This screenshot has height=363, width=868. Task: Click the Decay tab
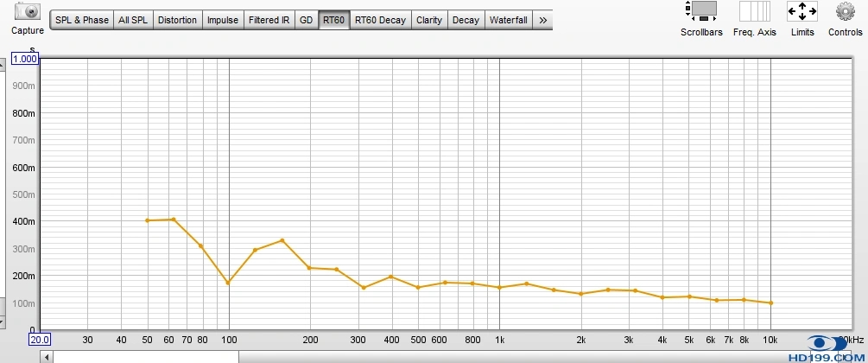point(466,20)
